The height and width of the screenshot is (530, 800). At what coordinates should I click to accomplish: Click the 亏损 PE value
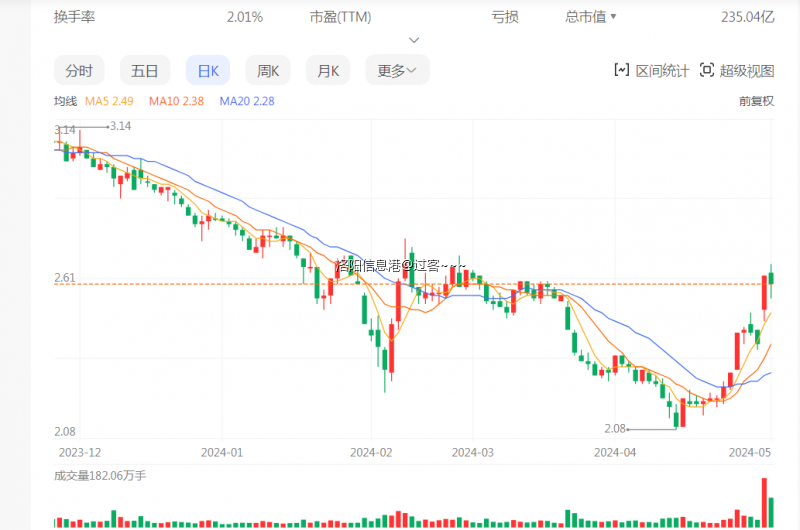coord(505,17)
